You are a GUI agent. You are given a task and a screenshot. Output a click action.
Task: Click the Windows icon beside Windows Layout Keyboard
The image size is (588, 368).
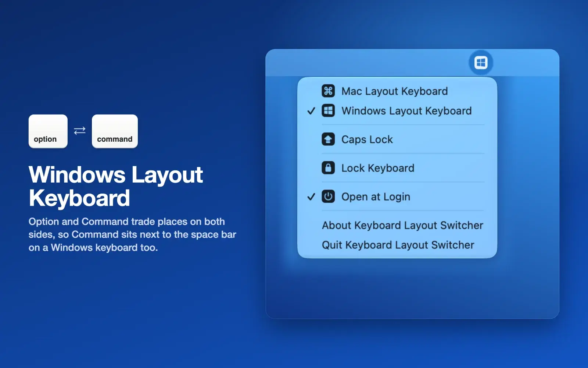pos(328,110)
